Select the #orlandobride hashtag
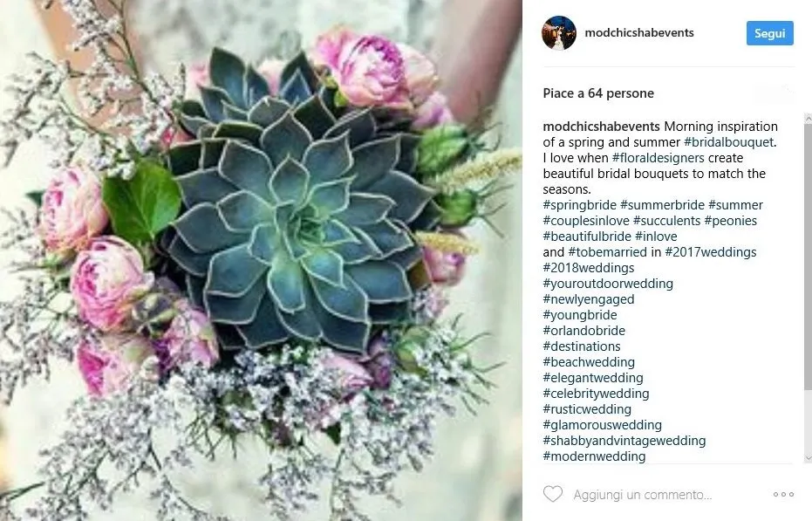The width and height of the screenshot is (812, 521). tap(583, 331)
